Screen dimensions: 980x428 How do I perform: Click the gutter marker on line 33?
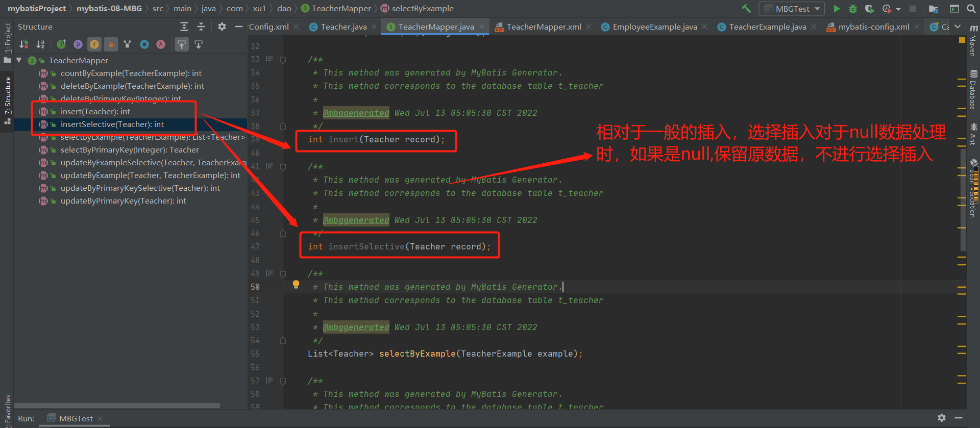(269, 59)
